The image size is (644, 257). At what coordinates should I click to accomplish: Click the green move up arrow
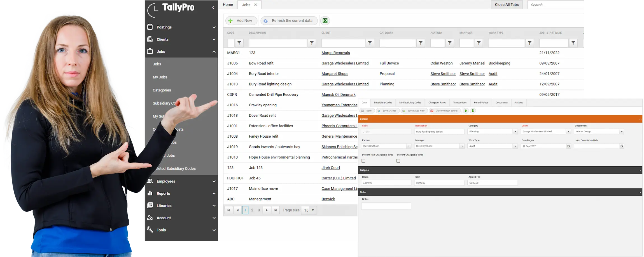[466, 111]
